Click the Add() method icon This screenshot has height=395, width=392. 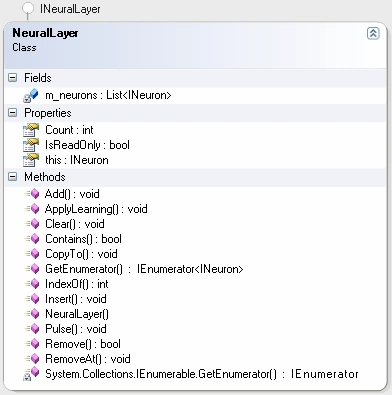click(x=32, y=194)
